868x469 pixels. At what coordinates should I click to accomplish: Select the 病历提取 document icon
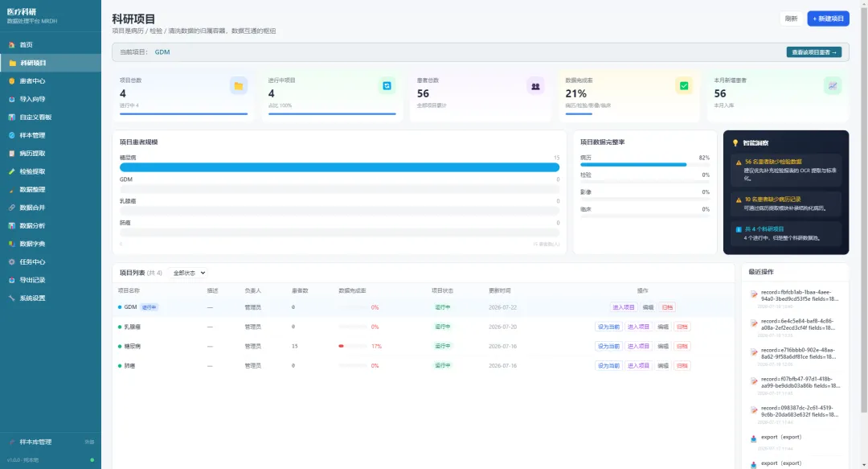click(x=11, y=154)
